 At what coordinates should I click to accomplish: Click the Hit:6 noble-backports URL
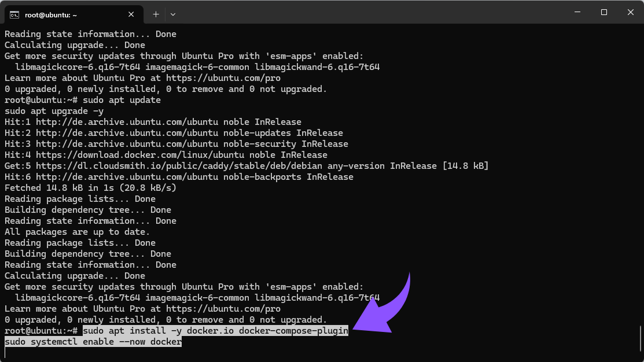click(x=127, y=177)
